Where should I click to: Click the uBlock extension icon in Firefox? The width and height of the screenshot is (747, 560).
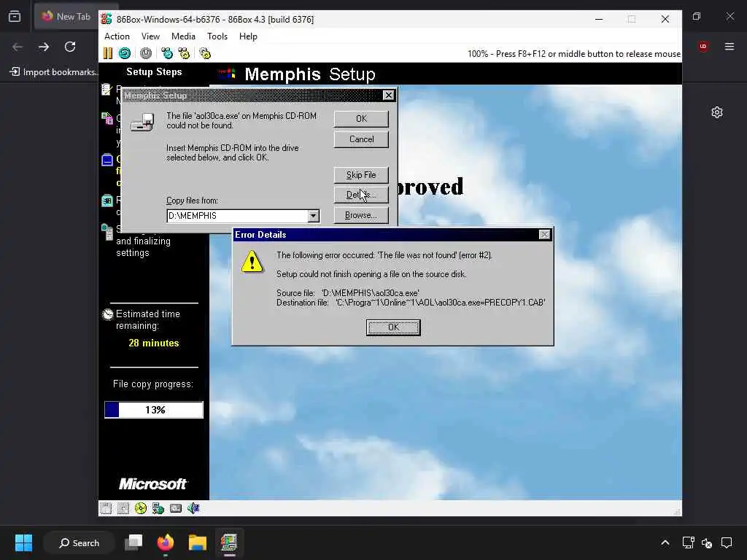[x=703, y=46]
